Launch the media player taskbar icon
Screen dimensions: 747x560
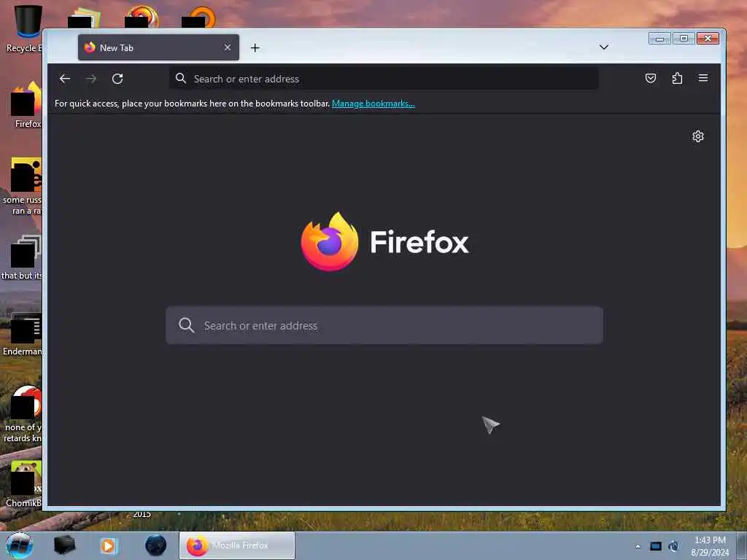pos(108,545)
